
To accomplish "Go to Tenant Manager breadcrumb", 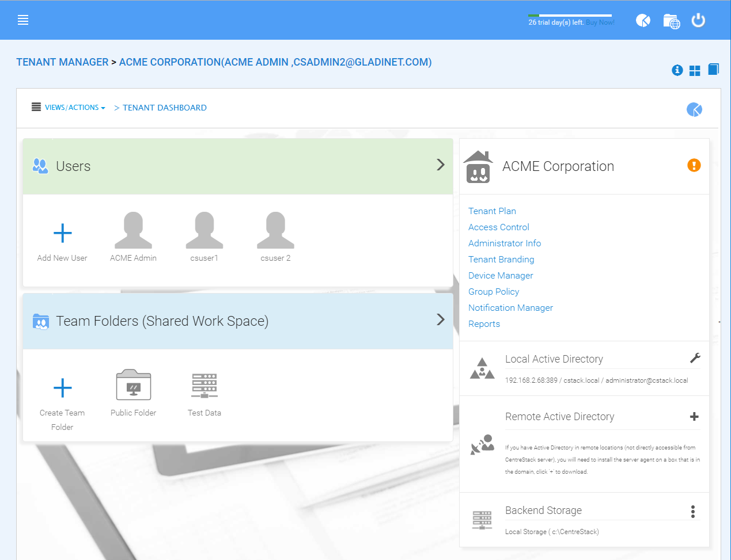I will [x=62, y=62].
